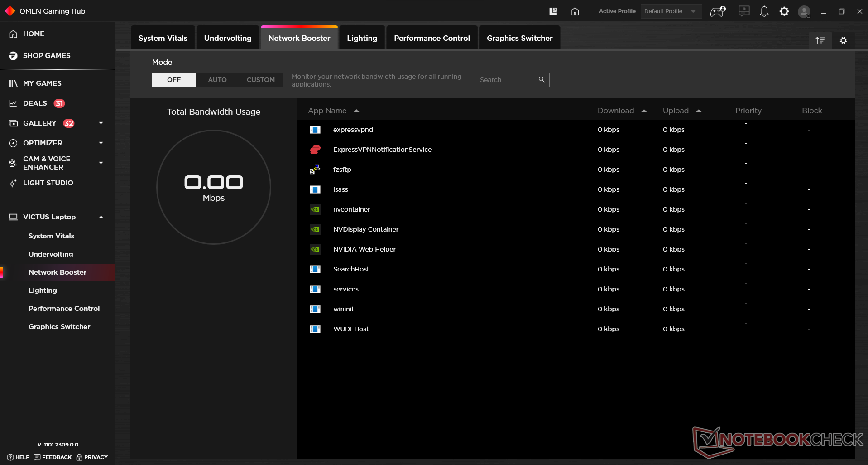
Task: Click the ExpressVPNNotificationService red icon
Action: coord(315,150)
